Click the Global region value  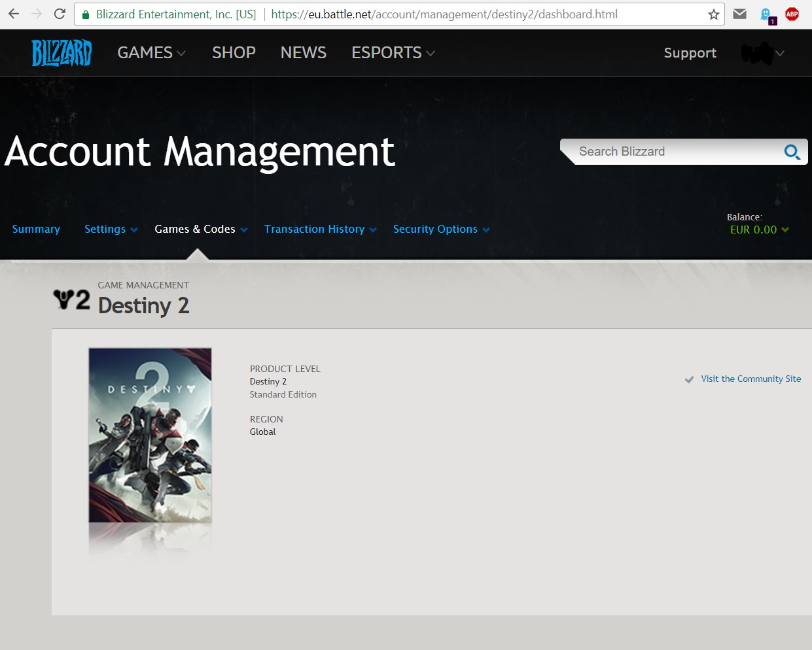[262, 432]
